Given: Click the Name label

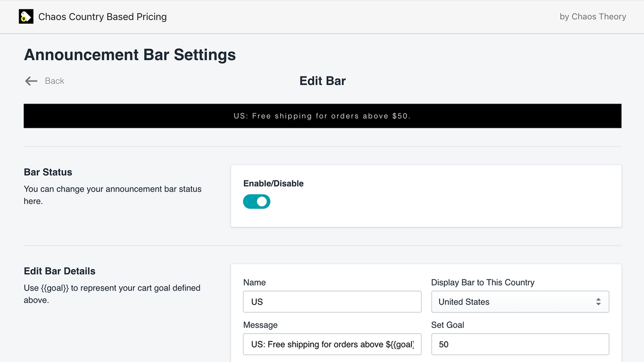Looking at the screenshot, I should tap(255, 283).
